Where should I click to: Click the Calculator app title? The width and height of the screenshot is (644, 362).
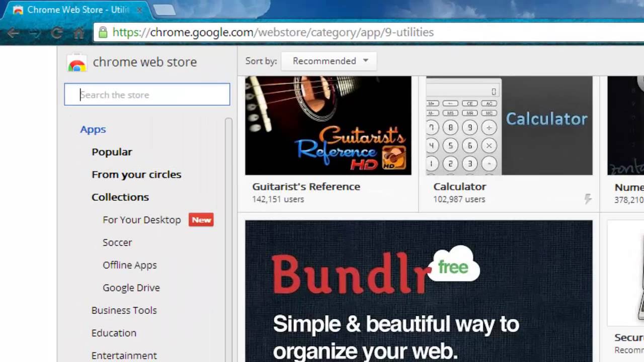tap(460, 187)
